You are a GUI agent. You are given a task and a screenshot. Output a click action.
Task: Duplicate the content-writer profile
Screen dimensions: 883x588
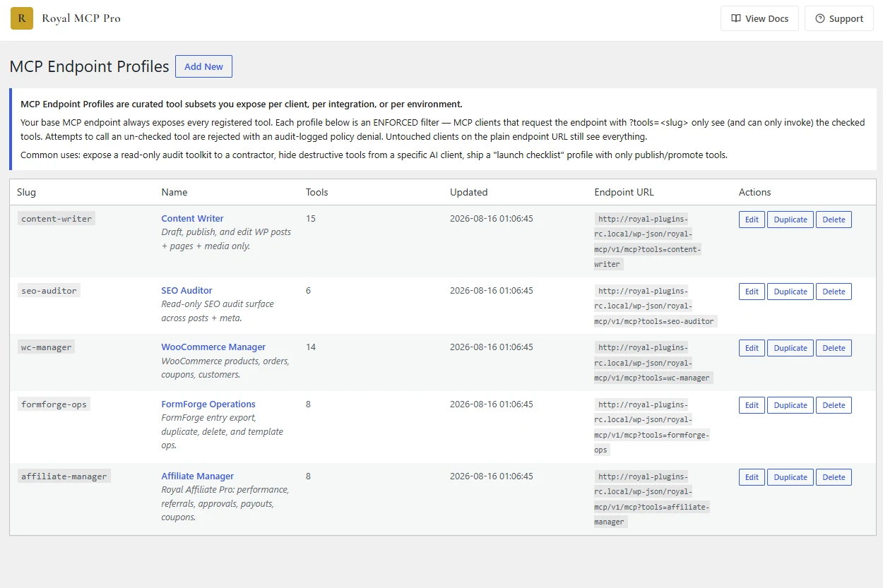pos(790,220)
